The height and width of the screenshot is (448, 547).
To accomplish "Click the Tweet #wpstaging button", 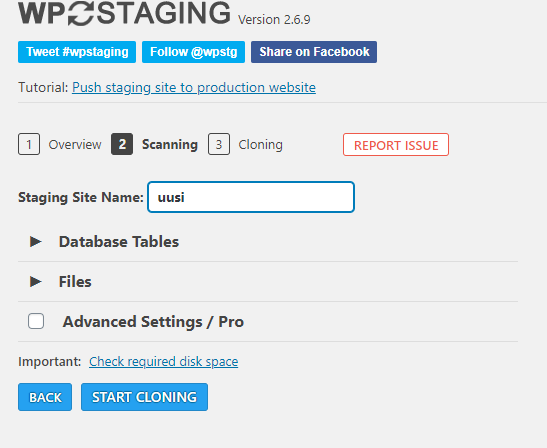I will point(77,52).
